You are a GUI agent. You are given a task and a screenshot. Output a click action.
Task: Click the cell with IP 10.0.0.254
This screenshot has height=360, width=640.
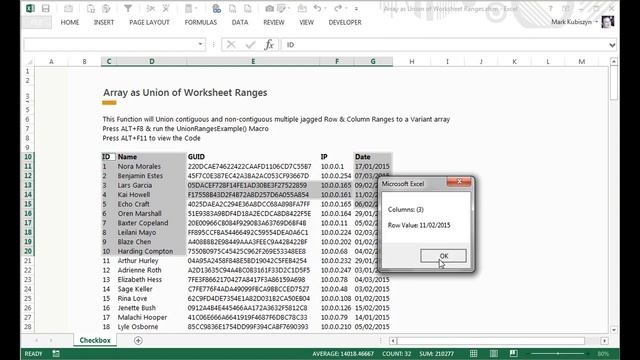[x=336, y=176]
